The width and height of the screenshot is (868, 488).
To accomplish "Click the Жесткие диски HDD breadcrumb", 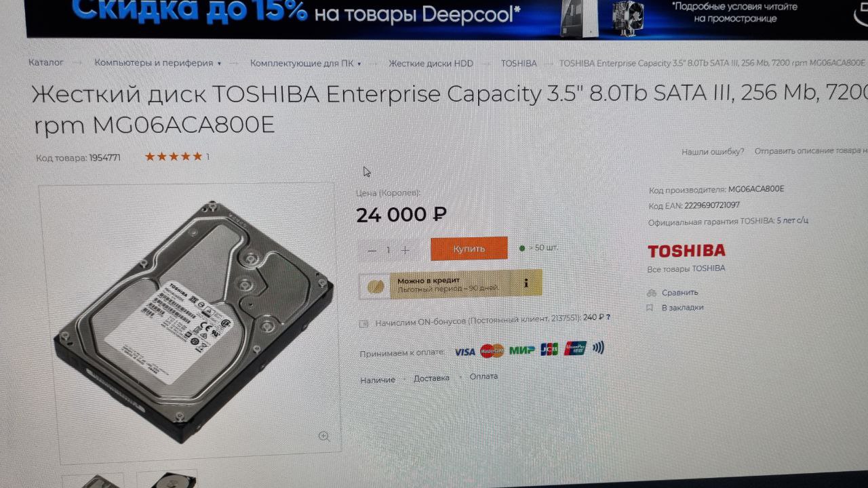I will pyautogui.click(x=431, y=63).
